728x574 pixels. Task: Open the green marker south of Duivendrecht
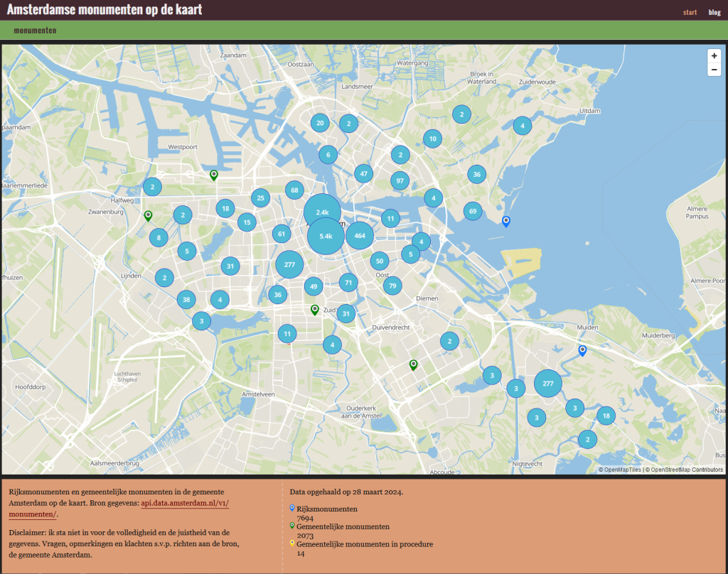[413, 364]
